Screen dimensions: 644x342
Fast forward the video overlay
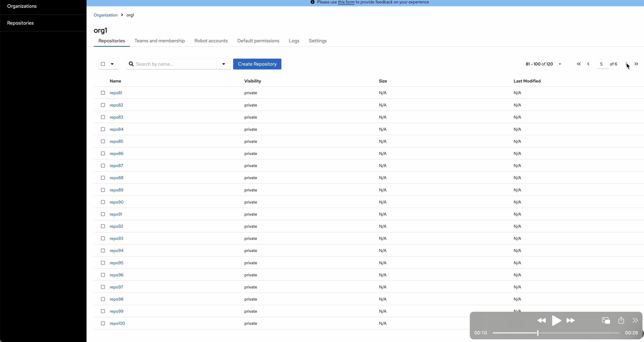click(570, 320)
